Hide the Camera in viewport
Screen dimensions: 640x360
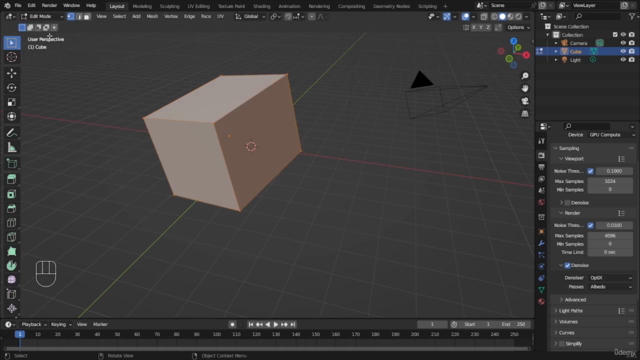(623, 43)
